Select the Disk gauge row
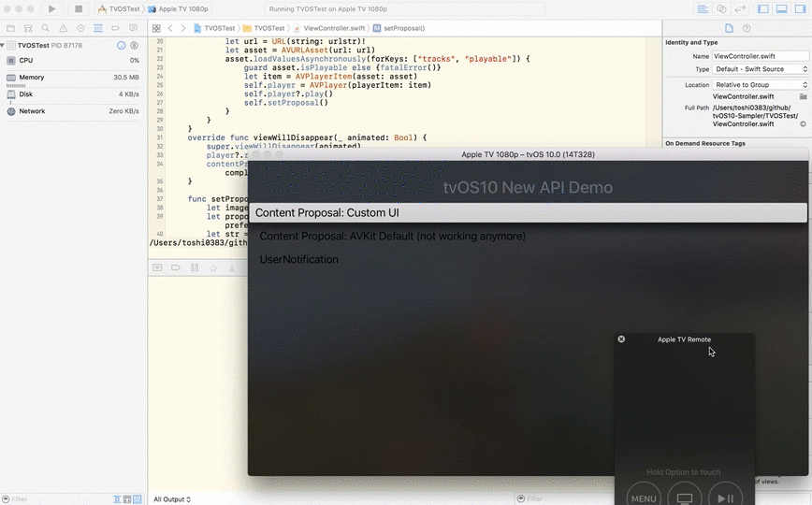Viewport: 812px width, 505px height. (73, 94)
